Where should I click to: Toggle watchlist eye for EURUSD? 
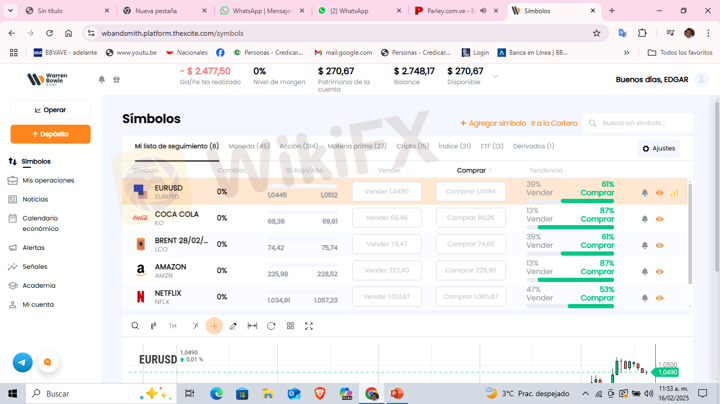click(659, 193)
